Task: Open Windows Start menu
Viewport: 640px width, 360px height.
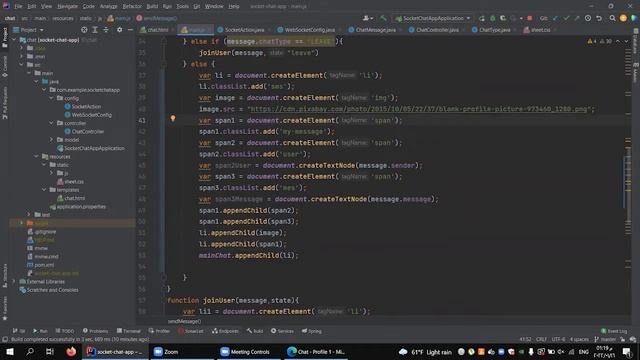Action: click(x=10, y=351)
